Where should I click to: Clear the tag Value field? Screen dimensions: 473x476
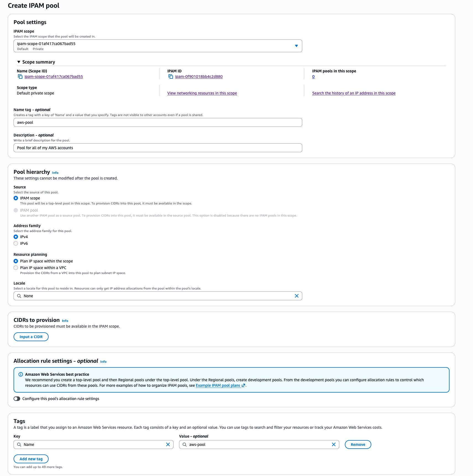[x=334, y=445]
